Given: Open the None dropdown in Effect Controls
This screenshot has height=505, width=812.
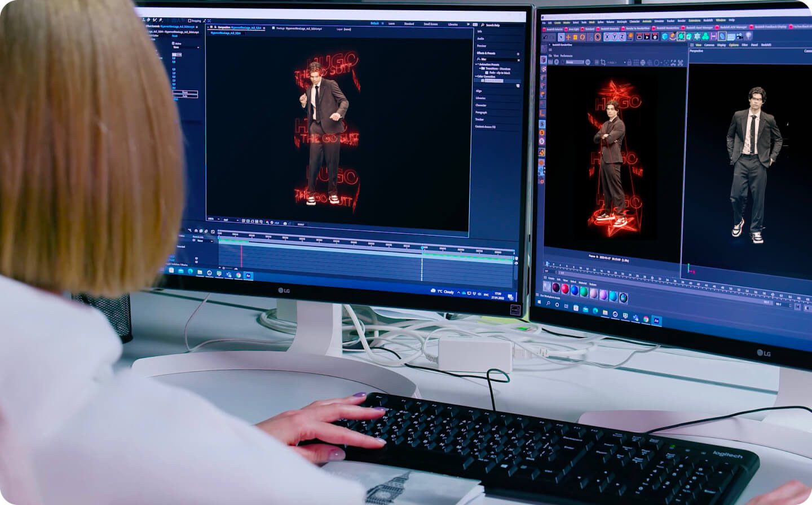Looking at the screenshot, I should click(x=186, y=47).
